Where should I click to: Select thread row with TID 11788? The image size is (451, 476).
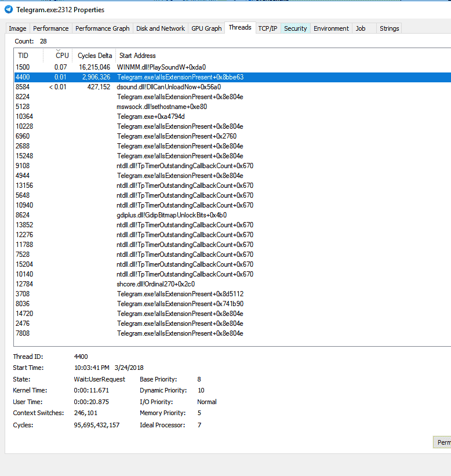[x=232, y=245]
